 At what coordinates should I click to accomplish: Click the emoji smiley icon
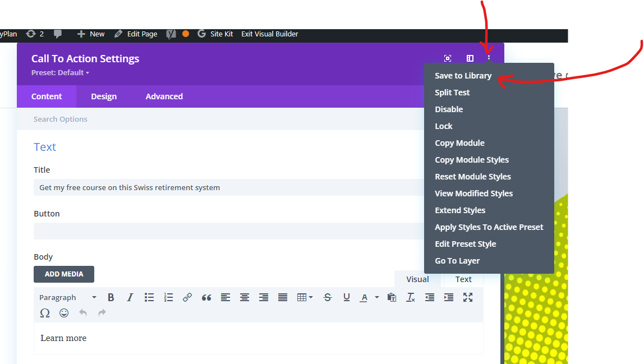tap(64, 313)
